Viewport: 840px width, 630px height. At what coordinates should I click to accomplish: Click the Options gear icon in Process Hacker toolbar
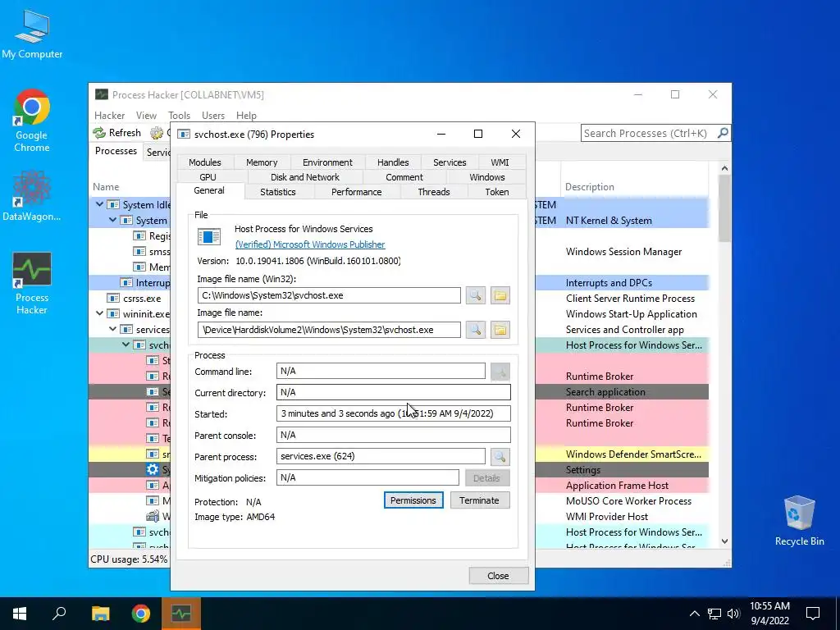157,132
